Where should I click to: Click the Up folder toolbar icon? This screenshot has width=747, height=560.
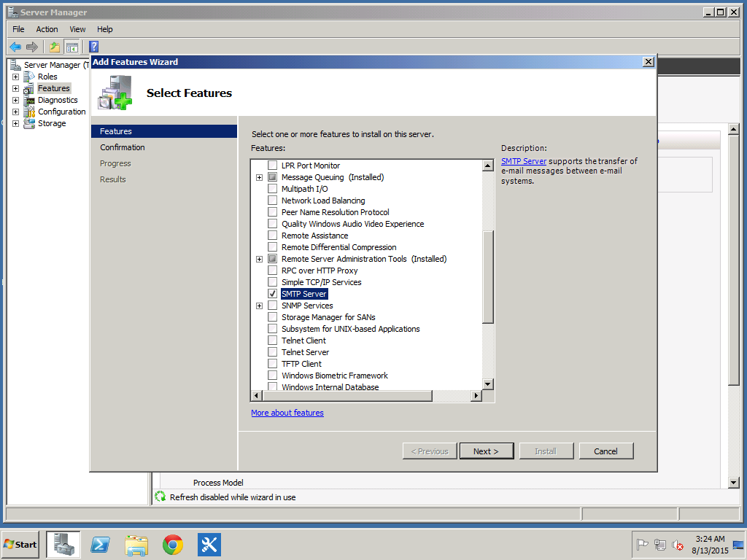click(x=55, y=47)
